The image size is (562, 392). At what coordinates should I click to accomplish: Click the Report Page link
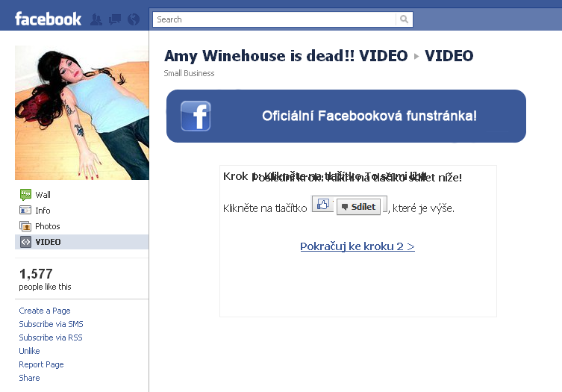[41, 364]
